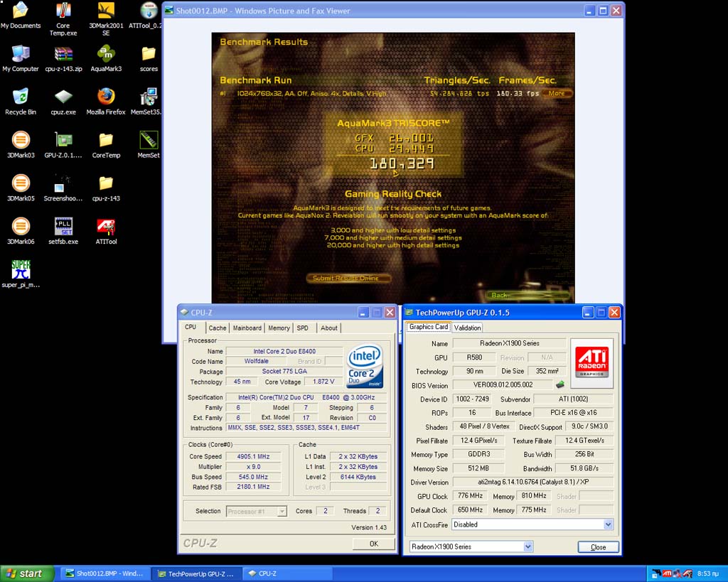
Task: Click the Memory Type GDDR3 field
Action: pyautogui.click(x=478, y=454)
